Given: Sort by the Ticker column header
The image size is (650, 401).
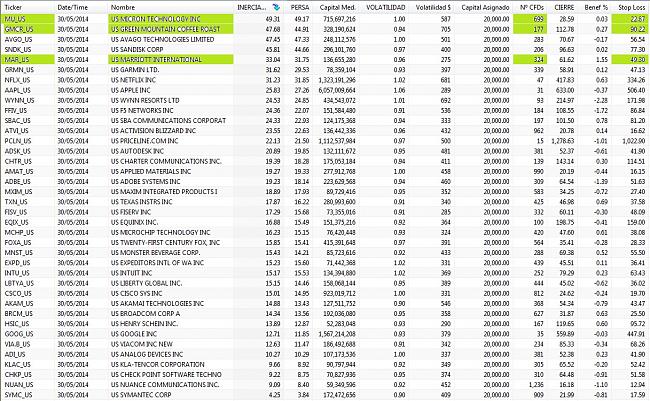Looking at the screenshot, I should tap(13, 7).
